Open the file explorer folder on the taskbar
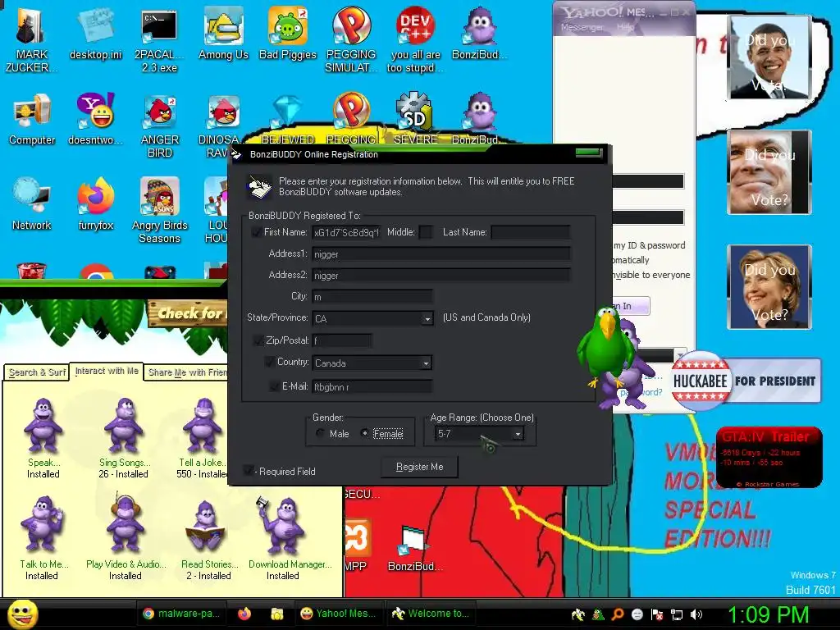The image size is (840, 630). coord(277,614)
